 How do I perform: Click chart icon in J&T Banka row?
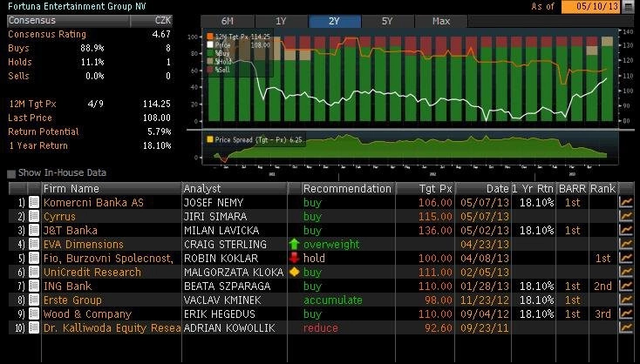626,230
